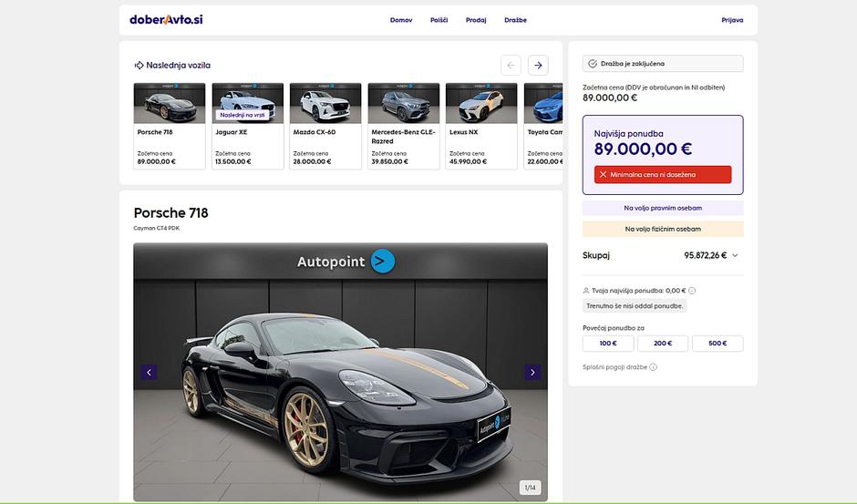Select the Jaguar XE vehicle card
The width and height of the screenshot is (857, 504).
248,127
